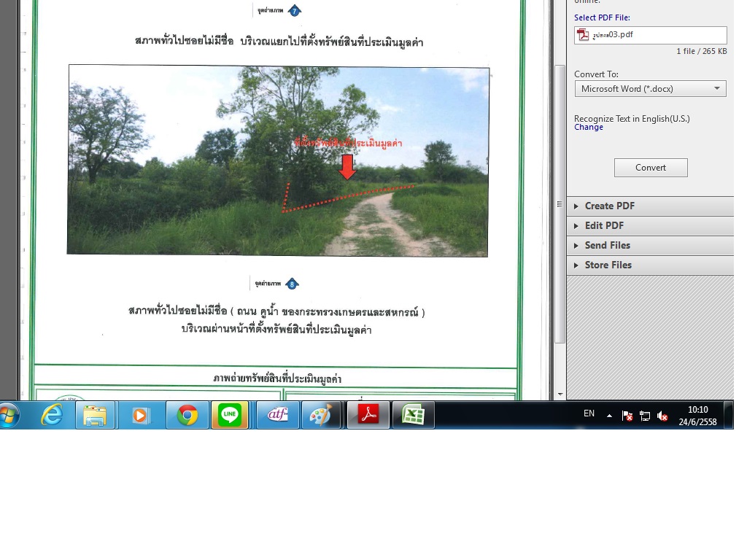Open the Convert To format dropdown

pyautogui.click(x=650, y=88)
